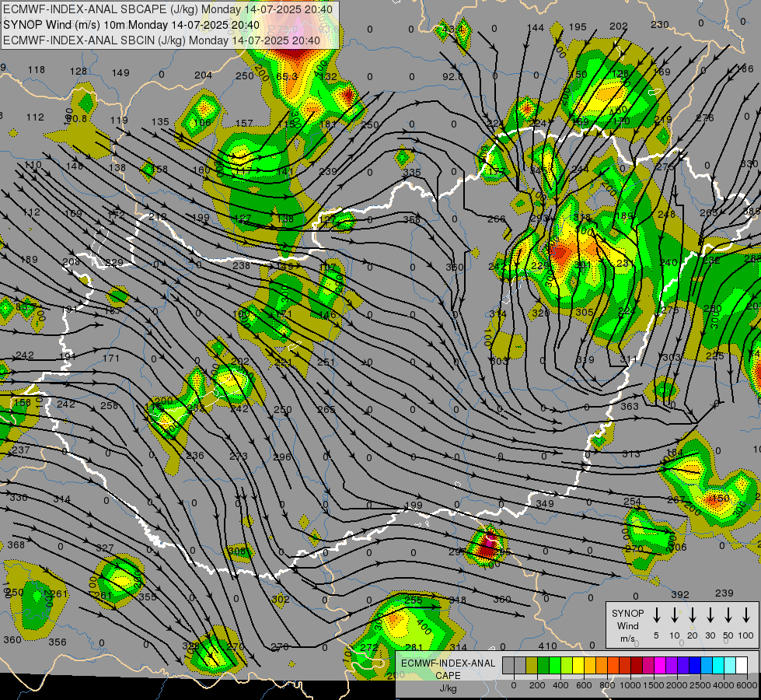Image resolution: width=761 pixels, height=700 pixels.
Task: Click the map value 392
Action: tap(680, 594)
